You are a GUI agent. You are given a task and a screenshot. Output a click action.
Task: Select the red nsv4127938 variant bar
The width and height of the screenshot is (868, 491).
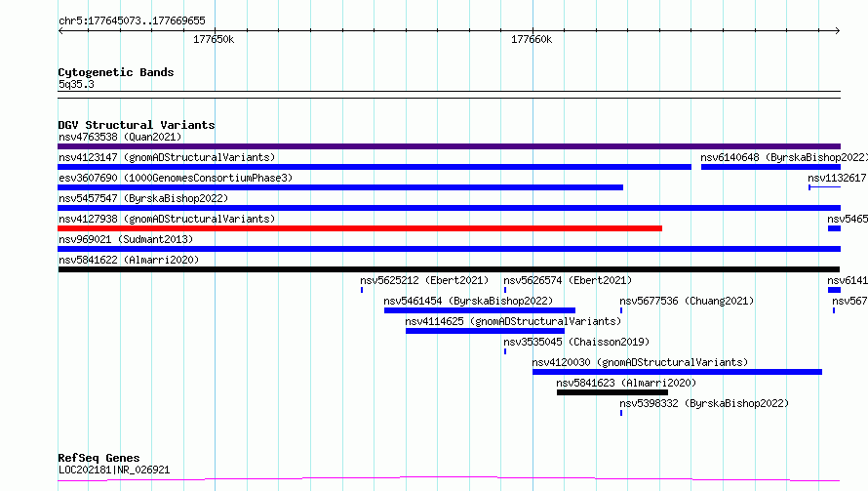click(x=360, y=228)
